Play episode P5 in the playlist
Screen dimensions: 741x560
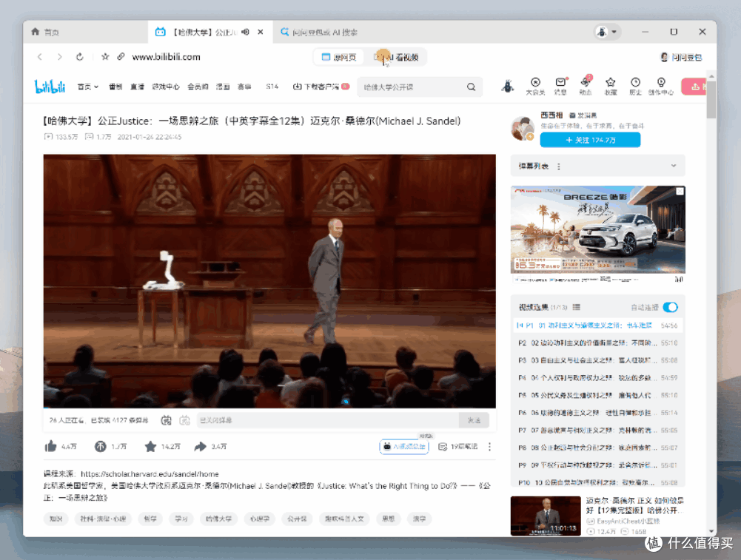[598, 395]
